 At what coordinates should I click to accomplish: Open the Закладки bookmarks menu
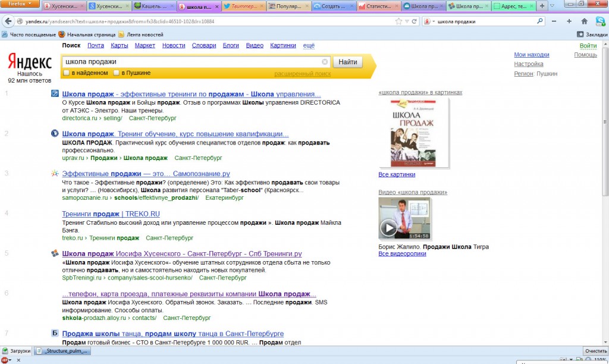pos(592,34)
